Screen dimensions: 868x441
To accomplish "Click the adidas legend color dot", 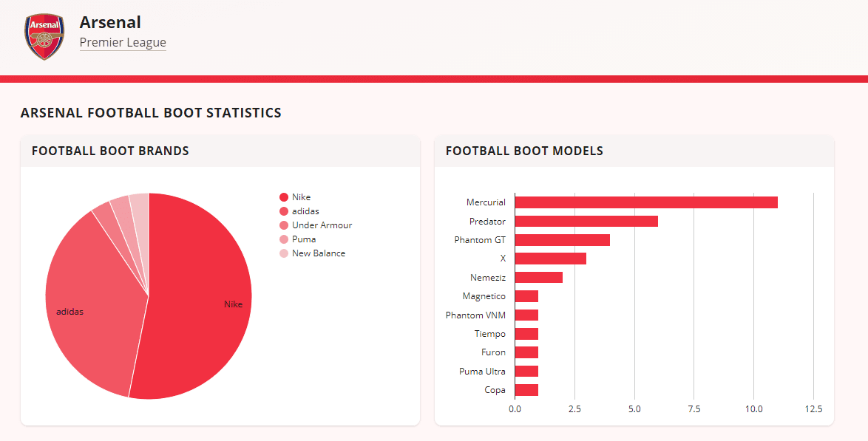I will coord(282,211).
